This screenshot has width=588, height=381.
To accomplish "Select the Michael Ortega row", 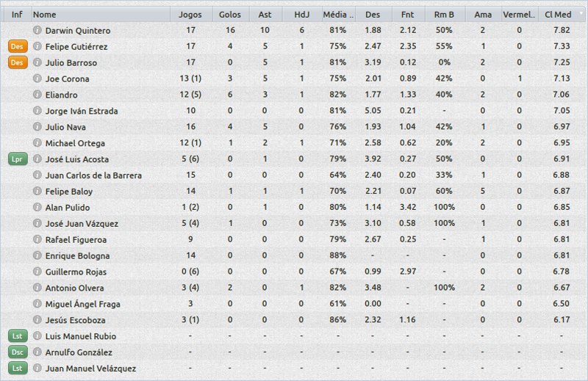I will 75,143.
